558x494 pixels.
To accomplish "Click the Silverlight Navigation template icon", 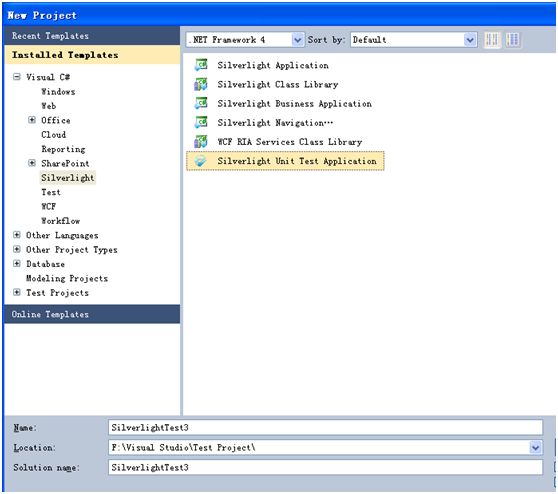I will point(201,122).
